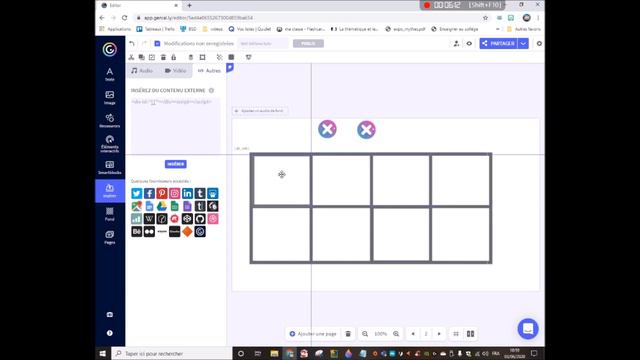Click the Flickr provider icon

(x=149, y=231)
